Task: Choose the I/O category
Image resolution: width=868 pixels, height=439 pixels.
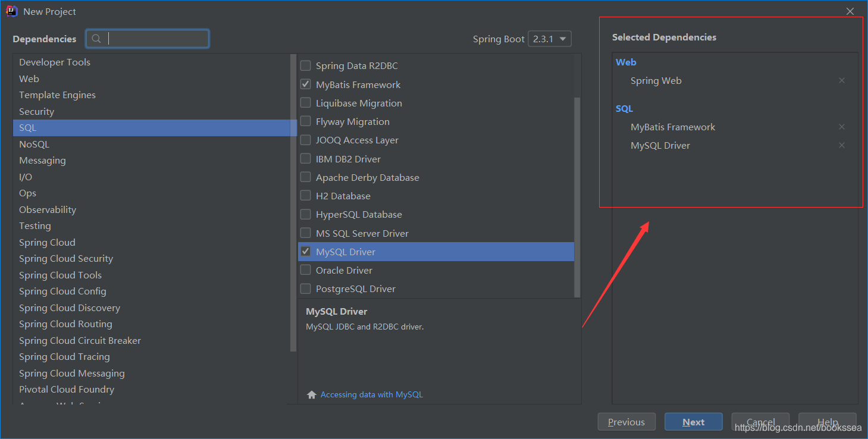Action: click(x=151, y=177)
